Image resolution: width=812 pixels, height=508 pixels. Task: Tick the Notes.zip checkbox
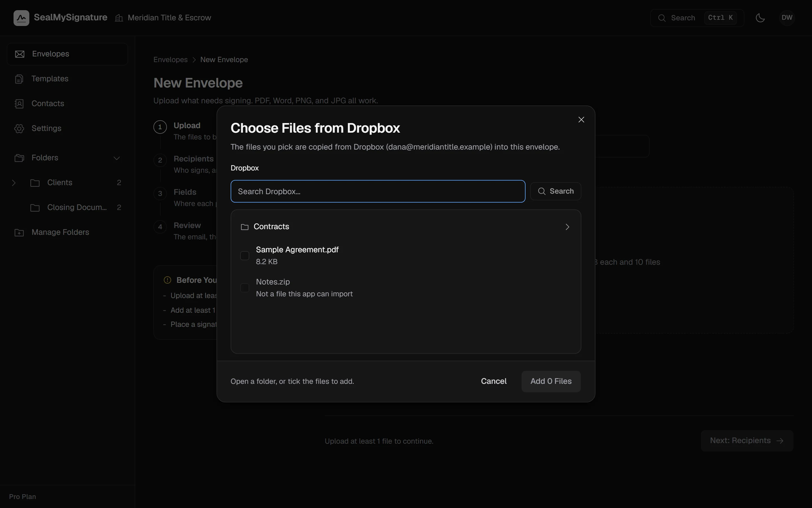click(245, 288)
